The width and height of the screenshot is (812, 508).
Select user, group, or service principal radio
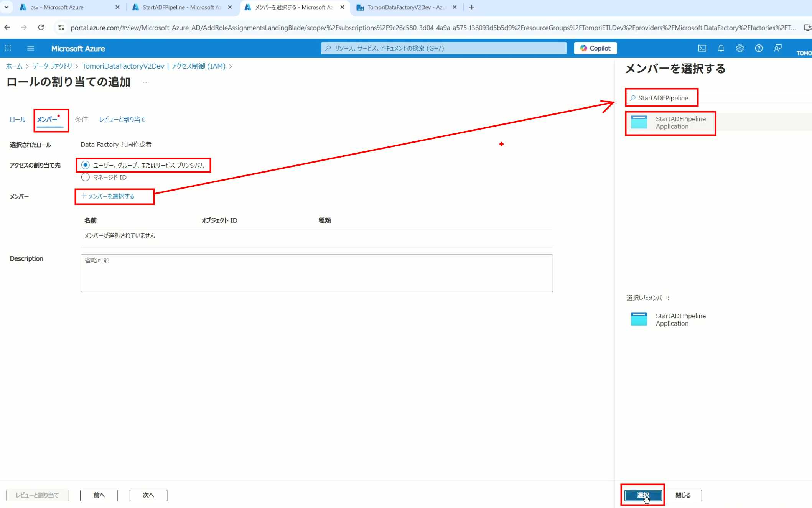point(86,165)
